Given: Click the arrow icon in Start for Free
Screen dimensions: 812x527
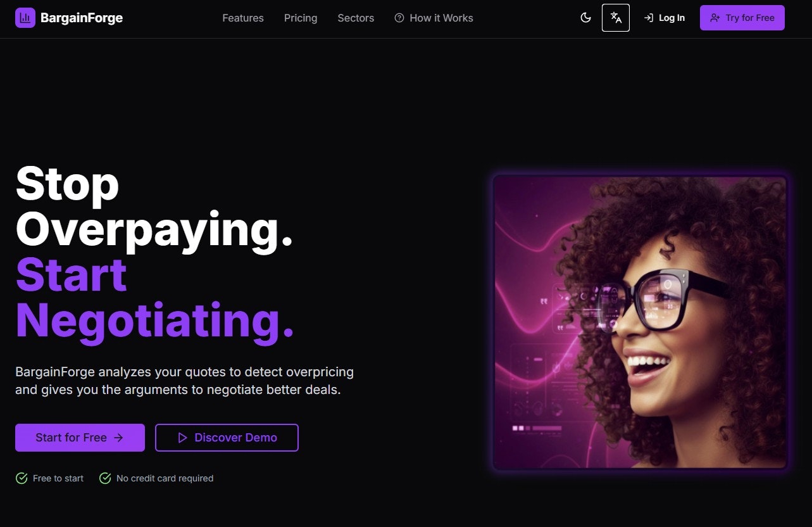Looking at the screenshot, I should [x=118, y=438].
